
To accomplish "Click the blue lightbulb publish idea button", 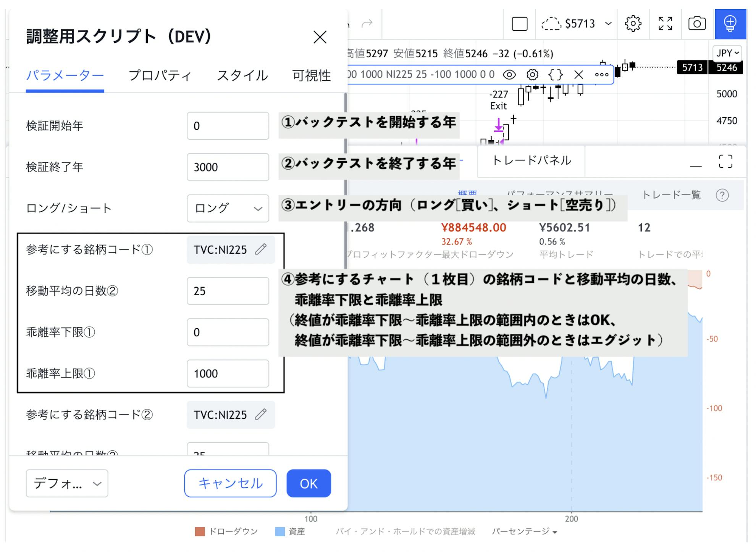I will click(x=730, y=24).
